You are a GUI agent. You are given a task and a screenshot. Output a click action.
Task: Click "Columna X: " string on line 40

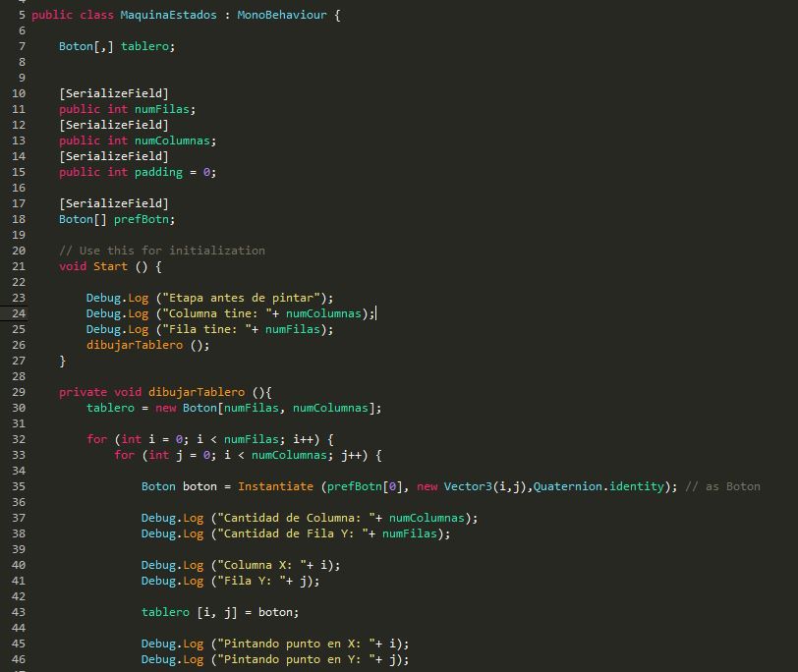(x=261, y=565)
